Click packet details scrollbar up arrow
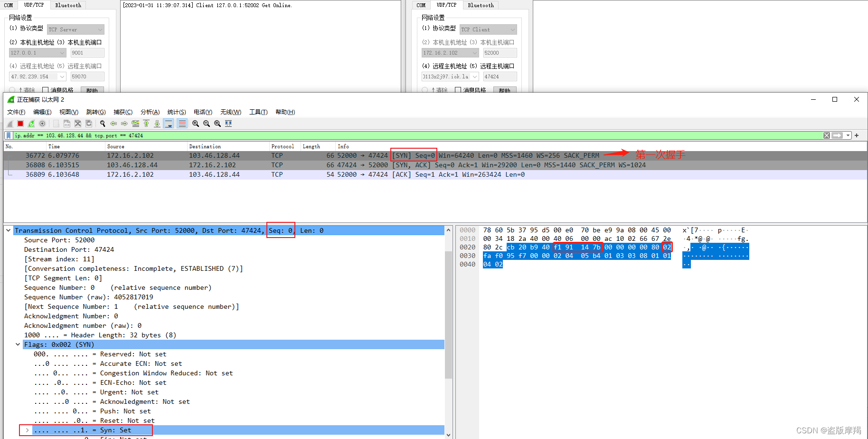Image resolution: width=868 pixels, height=439 pixels. tap(448, 230)
